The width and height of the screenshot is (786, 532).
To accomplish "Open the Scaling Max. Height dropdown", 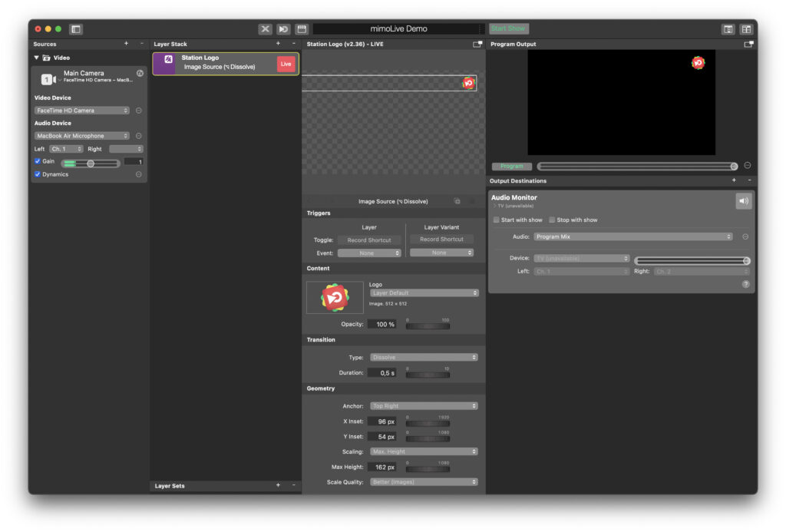I will pyautogui.click(x=424, y=451).
